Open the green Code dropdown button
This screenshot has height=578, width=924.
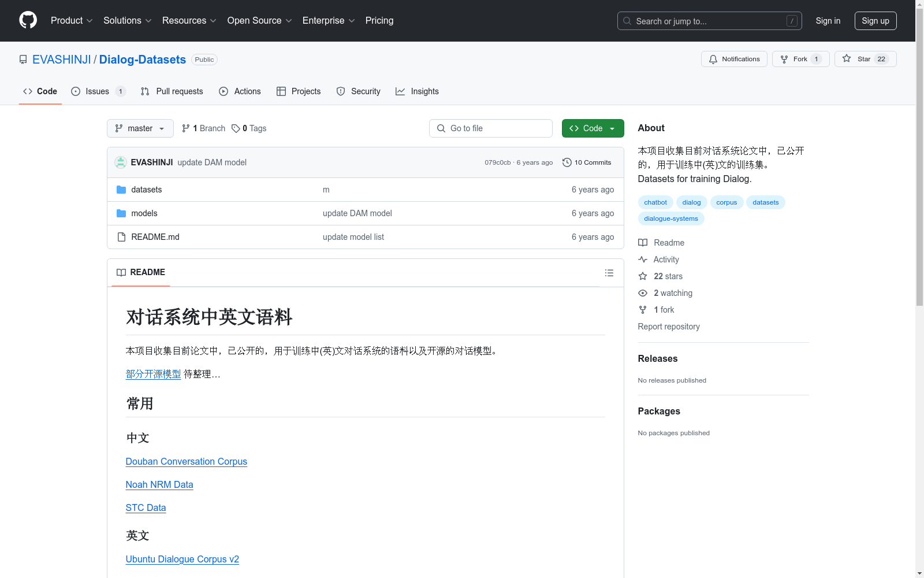(x=593, y=128)
